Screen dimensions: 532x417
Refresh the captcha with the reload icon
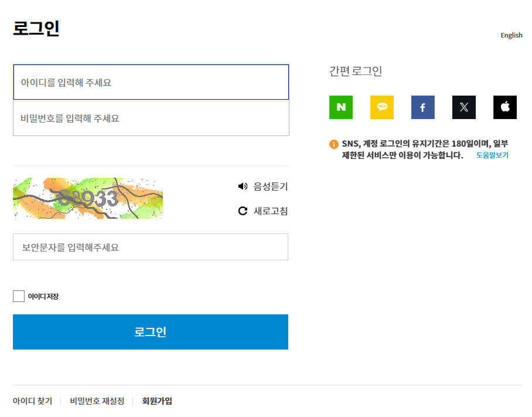[243, 211]
